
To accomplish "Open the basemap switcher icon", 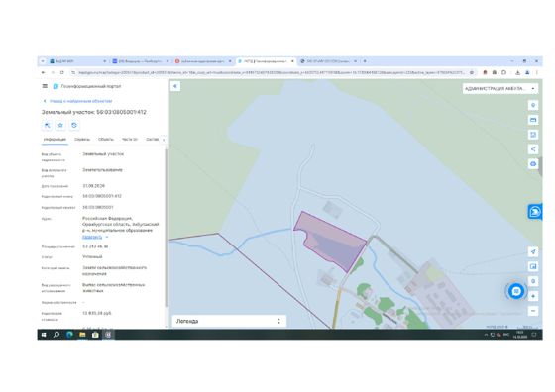I will [x=533, y=266].
